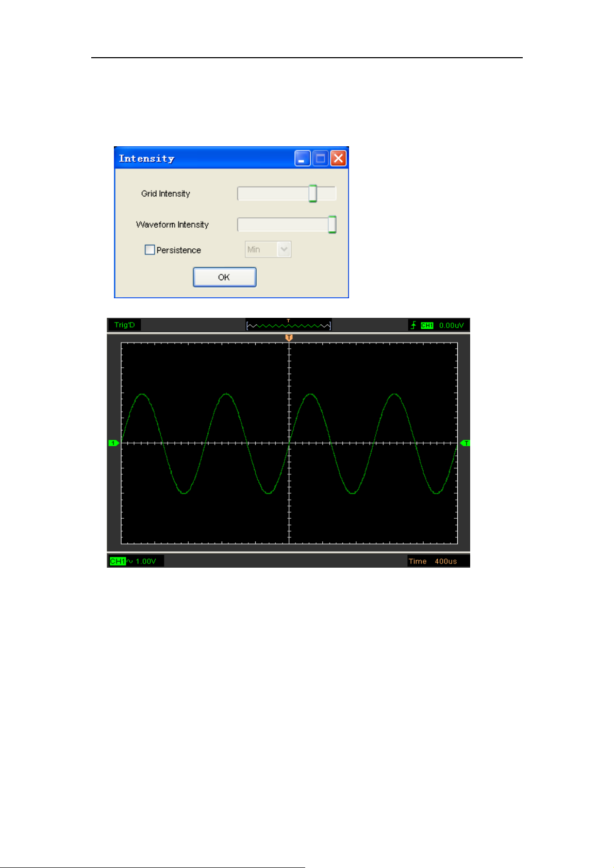Viewport: 614px width, 868px height.
Task: Click the Grid Intensity label
Action: [x=165, y=194]
